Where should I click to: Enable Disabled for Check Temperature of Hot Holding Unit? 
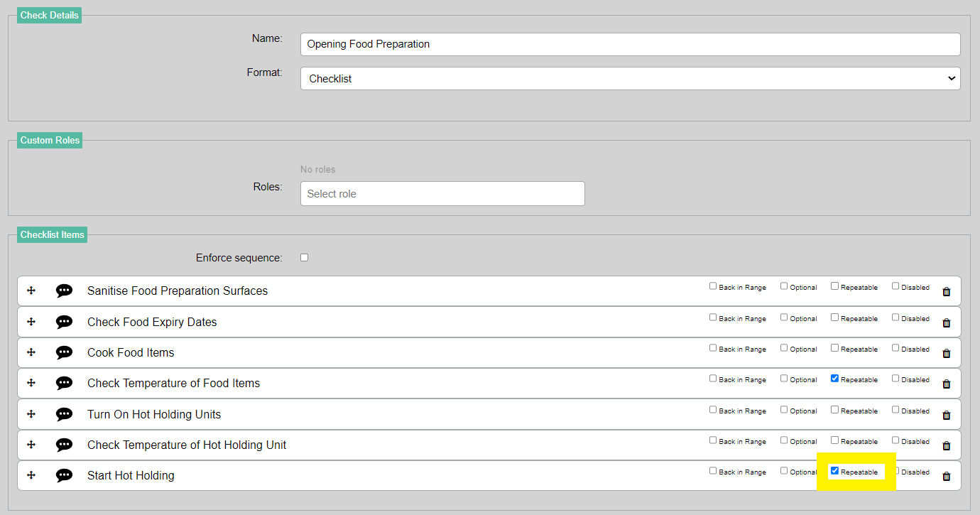coord(895,440)
